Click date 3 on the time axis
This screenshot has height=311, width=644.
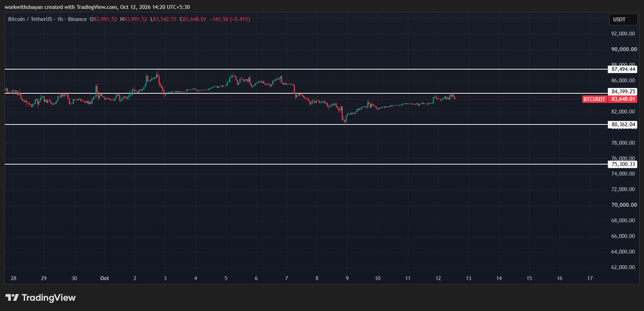(165, 278)
